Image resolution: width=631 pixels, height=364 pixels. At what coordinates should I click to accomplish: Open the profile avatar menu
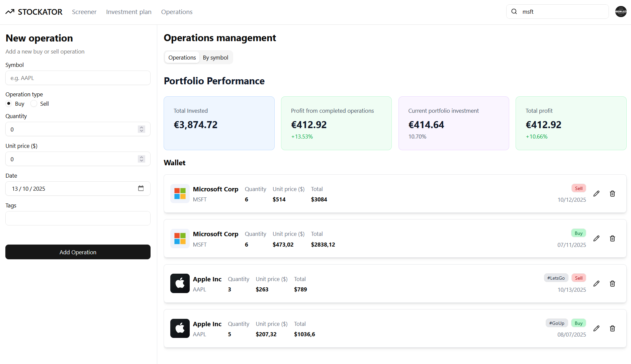click(621, 11)
